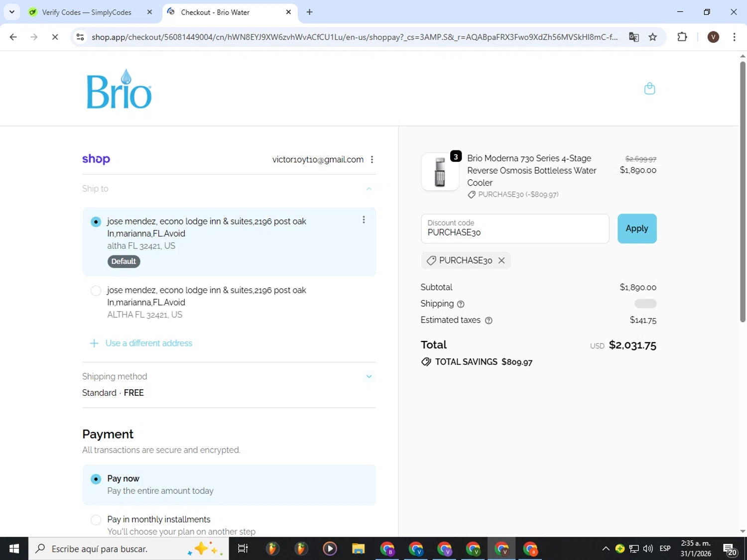The height and width of the screenshot is (560, 747).
Task: Open File Explorer from taskbar
Action: [x=359, y=549]
